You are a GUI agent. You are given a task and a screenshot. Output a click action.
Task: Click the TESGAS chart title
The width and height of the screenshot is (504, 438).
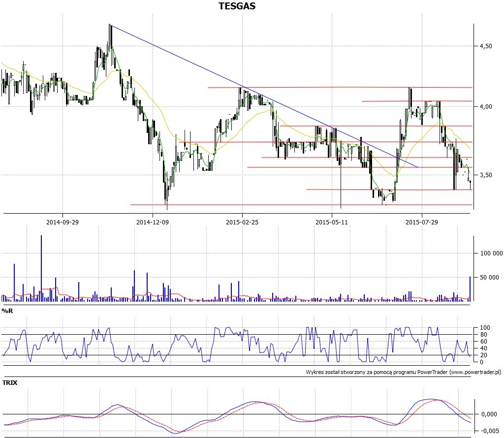pos(237,6)
